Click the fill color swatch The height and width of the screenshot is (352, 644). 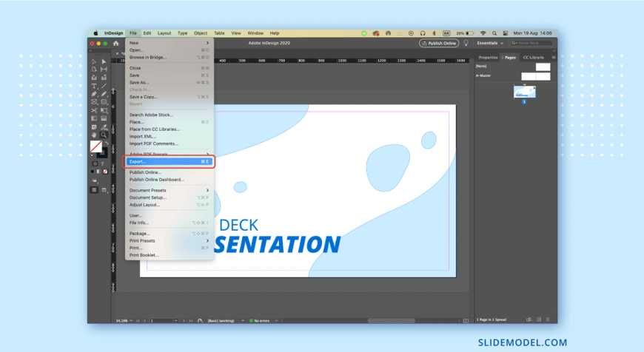click(96, 146)
